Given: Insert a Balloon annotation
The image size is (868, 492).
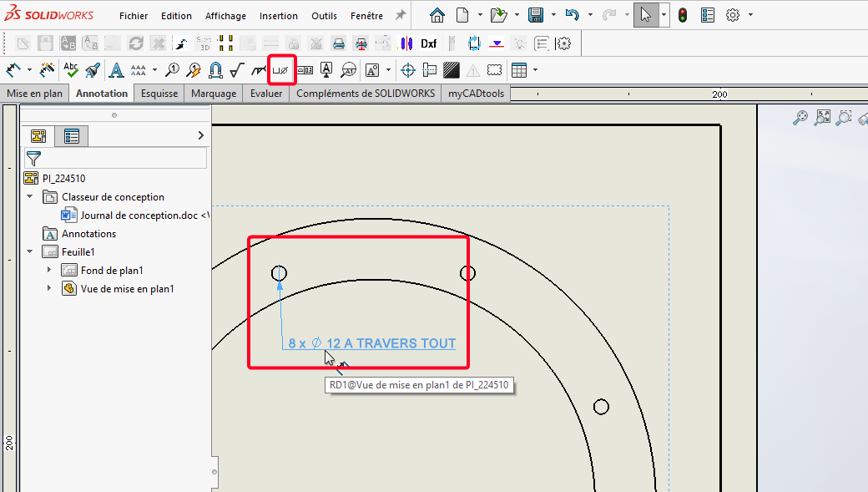Looking at the screenshot, I should 173,70.
